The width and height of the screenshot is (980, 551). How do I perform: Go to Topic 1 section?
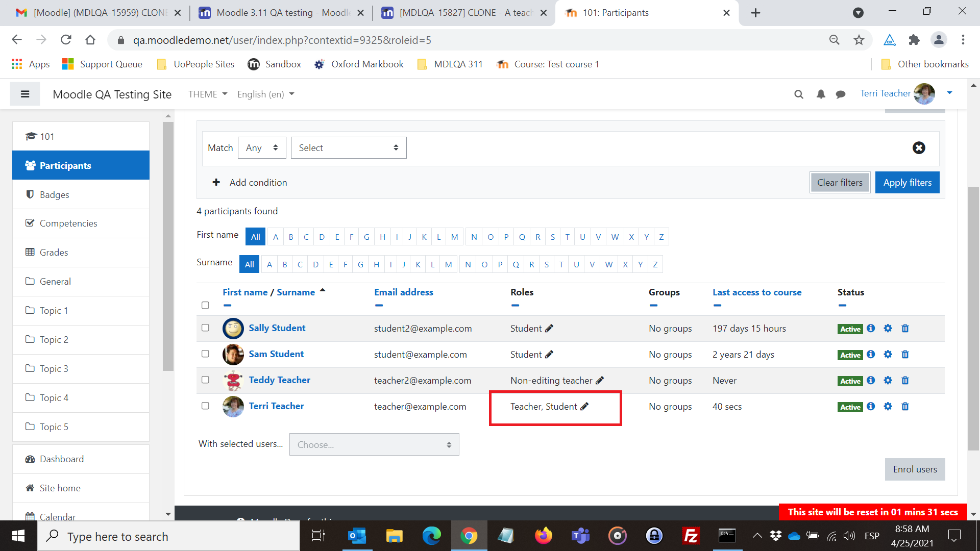point(81,311)
